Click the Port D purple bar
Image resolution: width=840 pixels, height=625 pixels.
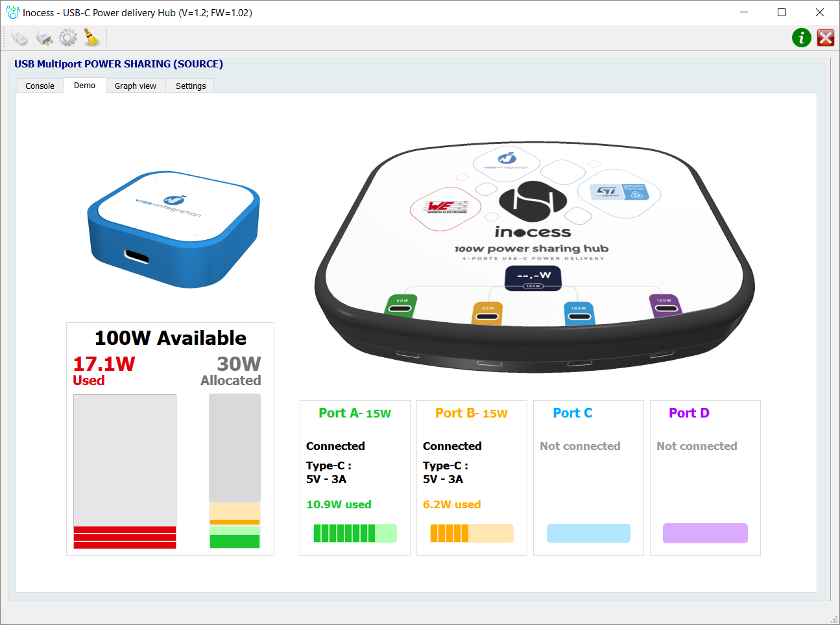pyautogui.click(x=705, y=533)
